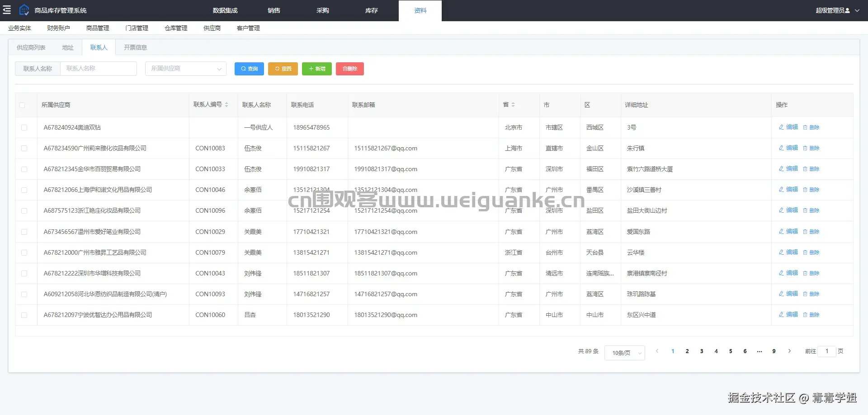Check the row for A673456567温州市爱好笔业有限公司

click(24, 232)
